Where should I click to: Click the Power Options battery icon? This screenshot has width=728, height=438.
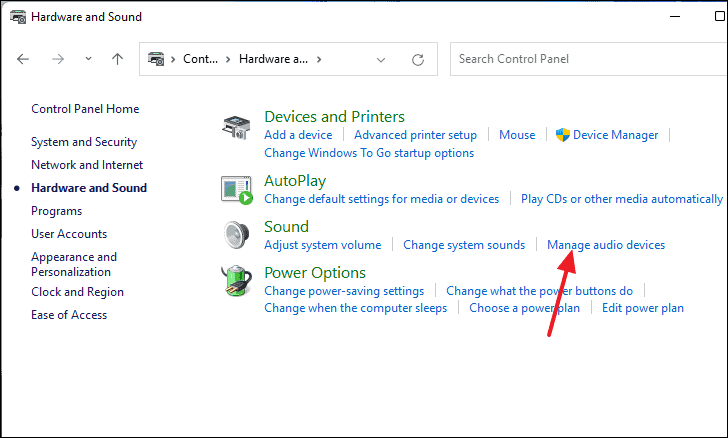point(236,281)
